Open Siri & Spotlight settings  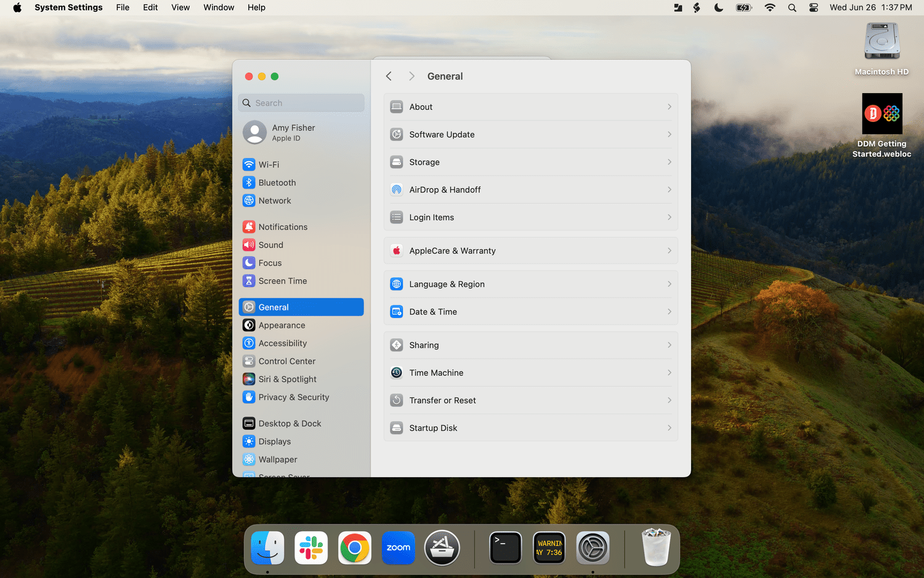[x=287, y=380]
